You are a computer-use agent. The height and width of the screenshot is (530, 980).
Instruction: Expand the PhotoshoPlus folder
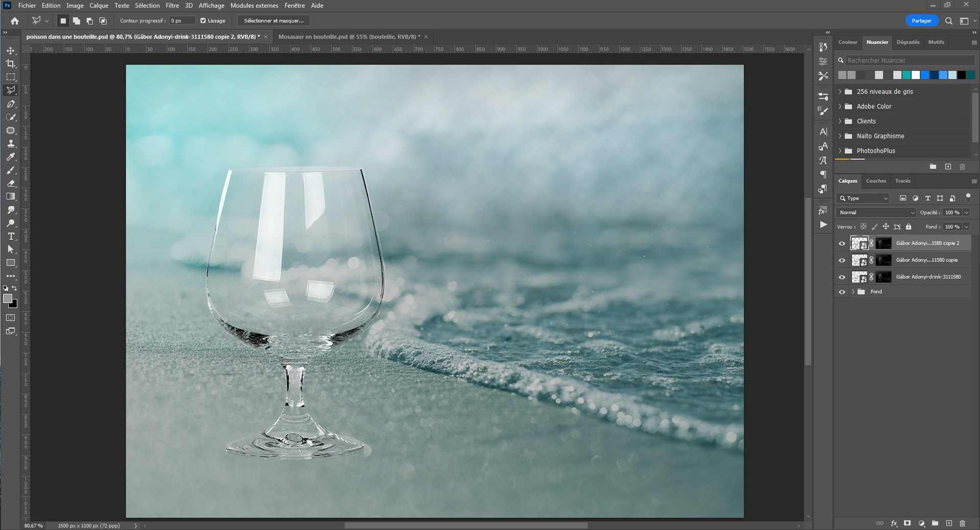840,151
